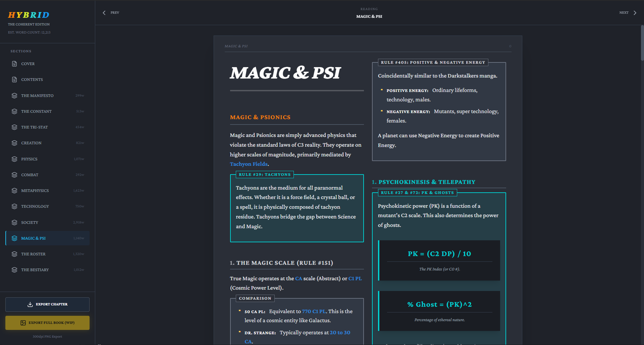
Task: Click the image icon on Export Full Book
Action: click(x=23, y=323)
